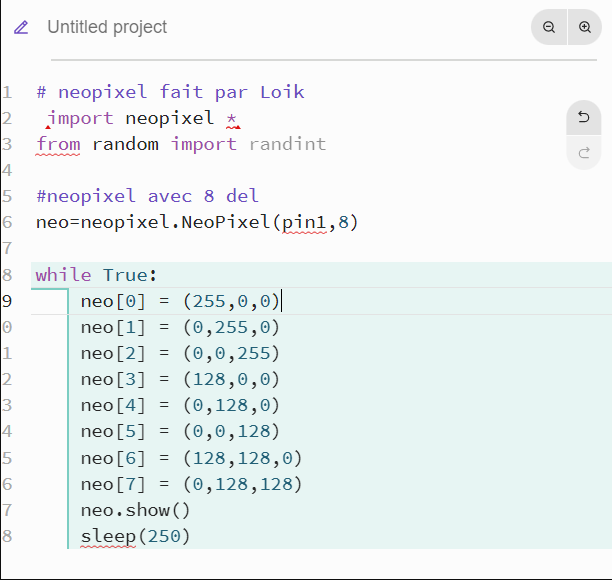Click the pencil edit project name icon
The height and width of the screenshot is (580, 612).
(x=21, y=27)
